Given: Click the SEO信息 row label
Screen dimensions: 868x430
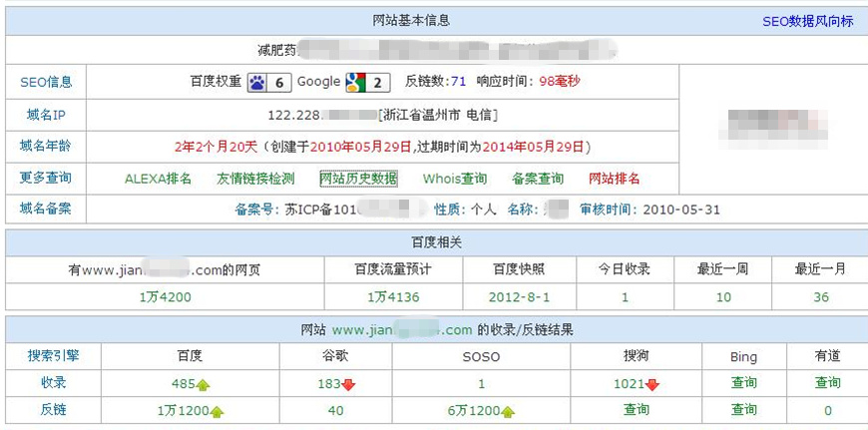Looking at the screenshot, I should coord(46,82).
